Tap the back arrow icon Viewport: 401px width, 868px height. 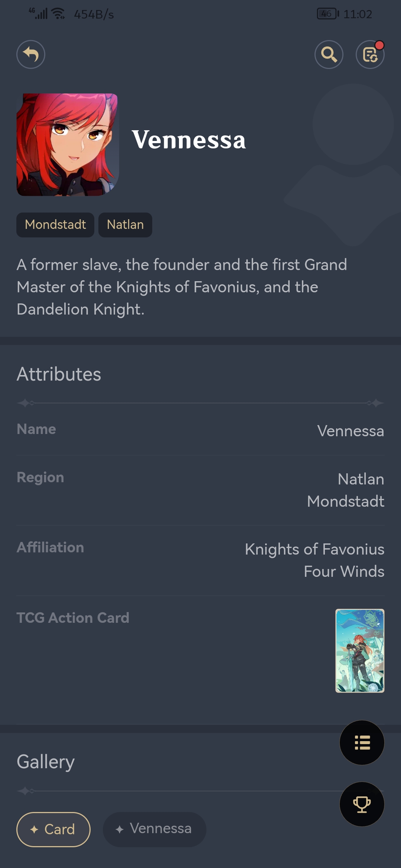(31, 55)
